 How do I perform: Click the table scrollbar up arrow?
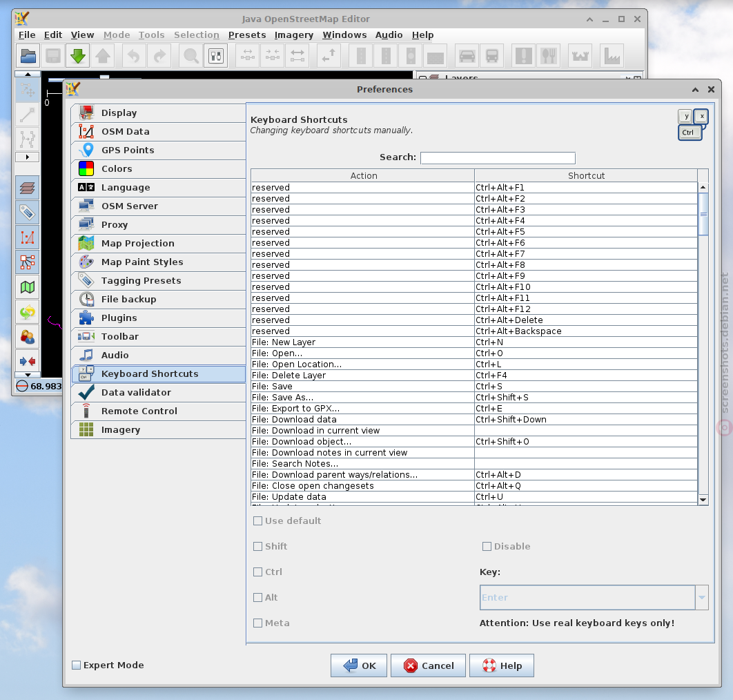coord(703,187)
